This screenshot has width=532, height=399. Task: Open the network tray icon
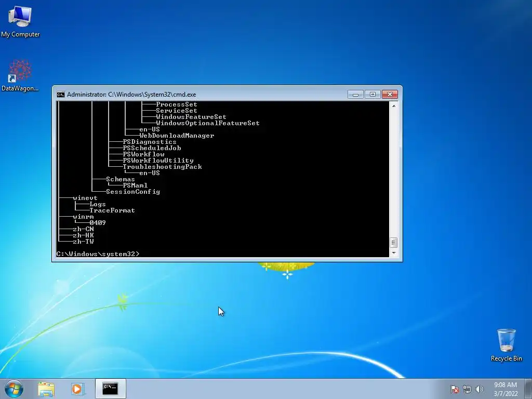click(467, 389)
